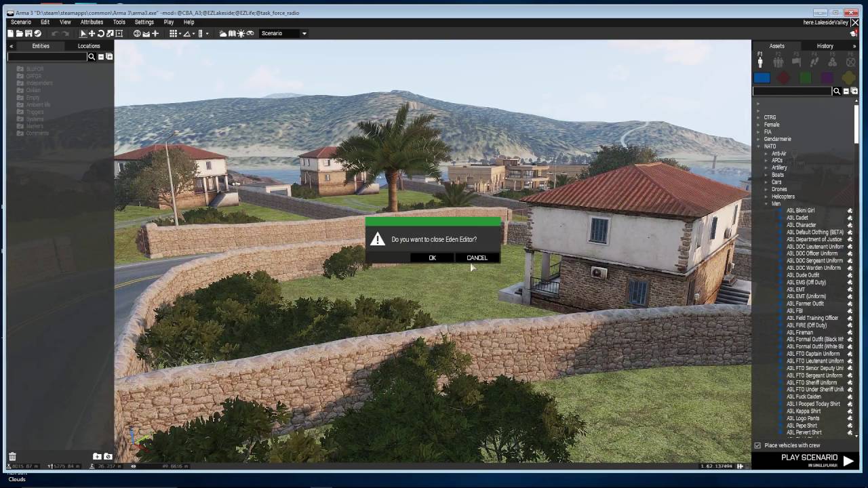Activate the translation move widget

92,33
